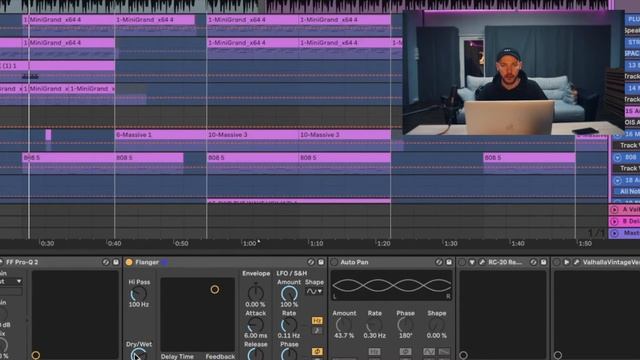Viewport: 640px width, 360px height.
Task: Toggle the RC-20 device activator
Action: point(462,262)
